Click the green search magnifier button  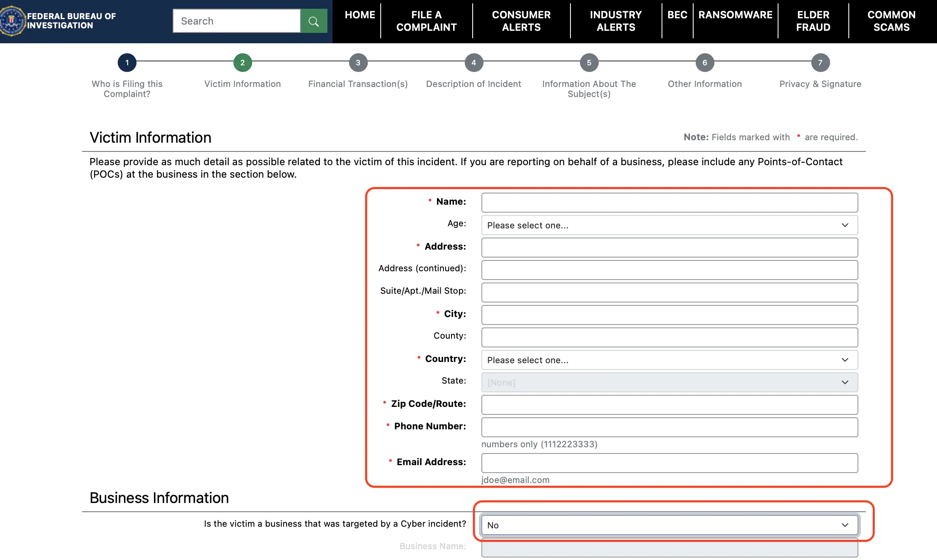click(314, 21)
